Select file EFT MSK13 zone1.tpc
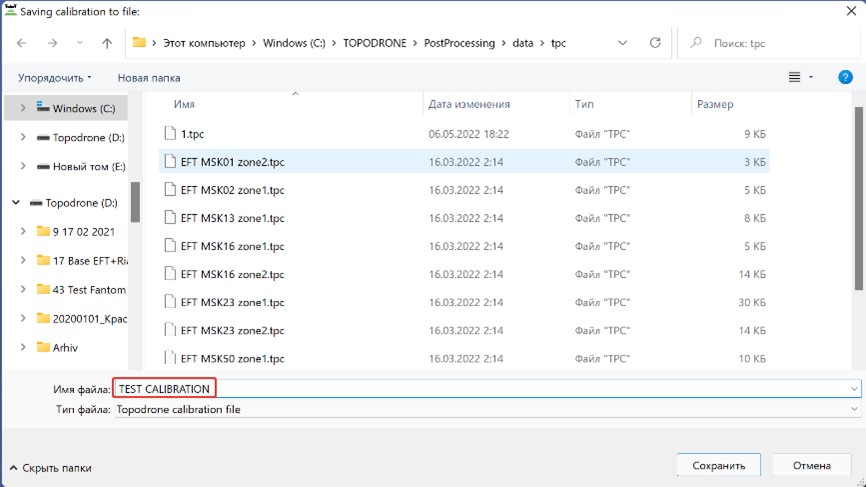866x487 pixels. [464, 218]
